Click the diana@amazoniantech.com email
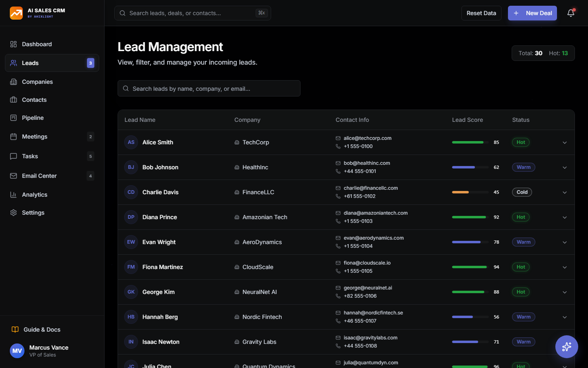This screenshot has width=588, height=368. (376, 213)
